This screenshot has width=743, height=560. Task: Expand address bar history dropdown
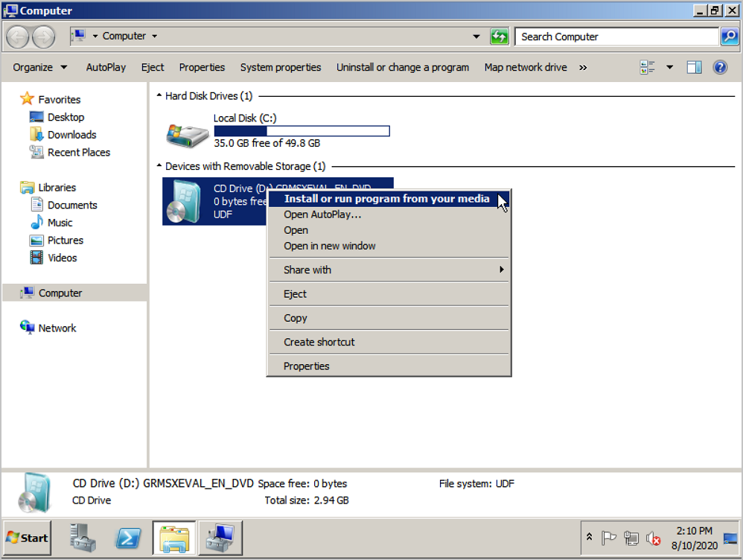[x=476, y=36]
